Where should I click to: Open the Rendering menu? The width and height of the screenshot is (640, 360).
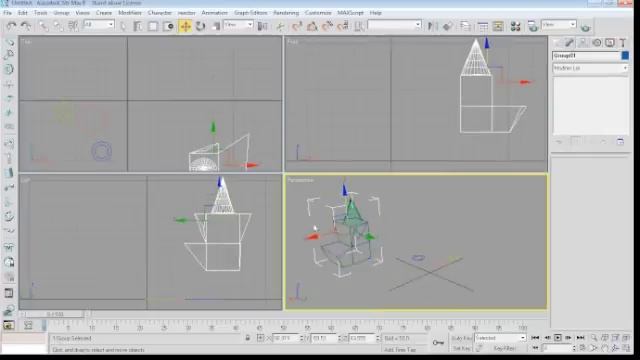(286, 13)
